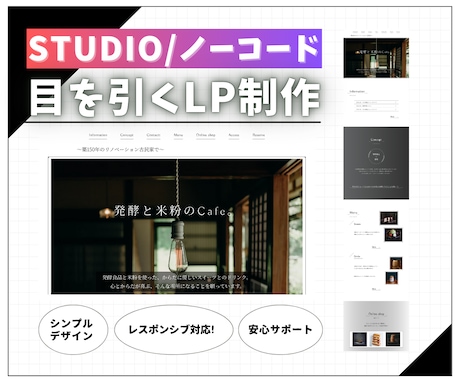Open the dark gray Concept section preview

(376, 163)
